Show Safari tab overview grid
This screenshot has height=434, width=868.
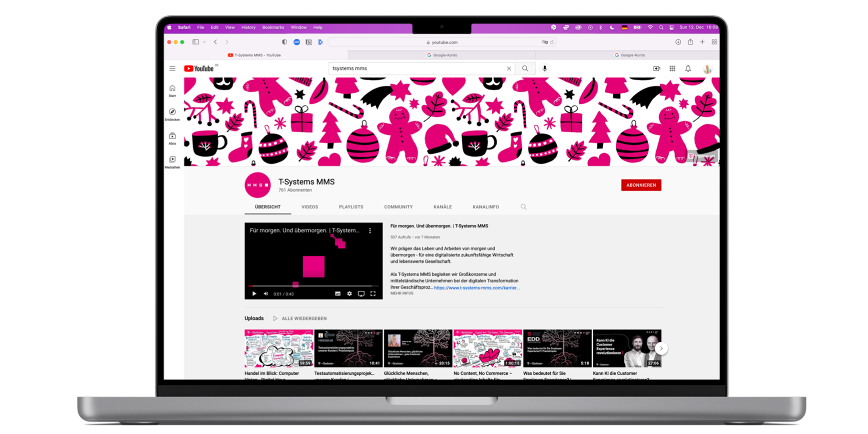coord(714,42)
